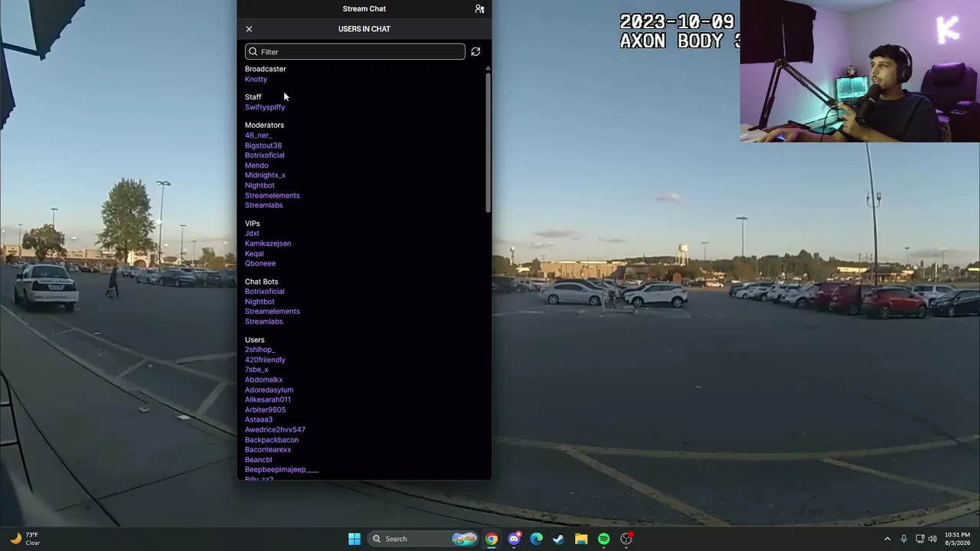Click the user list scrollbar thumb
Image resolution: width=980 pixels, height=551 pixels.
pyautogui.click(x=488, y=142)
